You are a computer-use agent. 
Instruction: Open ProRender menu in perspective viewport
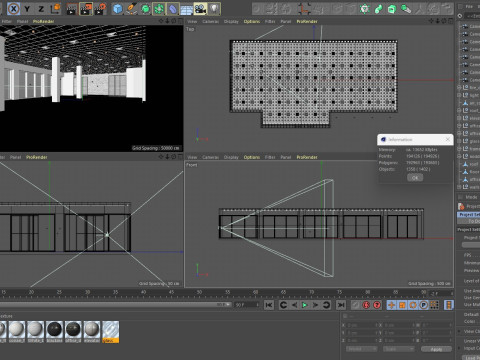(x=43, y=21)
